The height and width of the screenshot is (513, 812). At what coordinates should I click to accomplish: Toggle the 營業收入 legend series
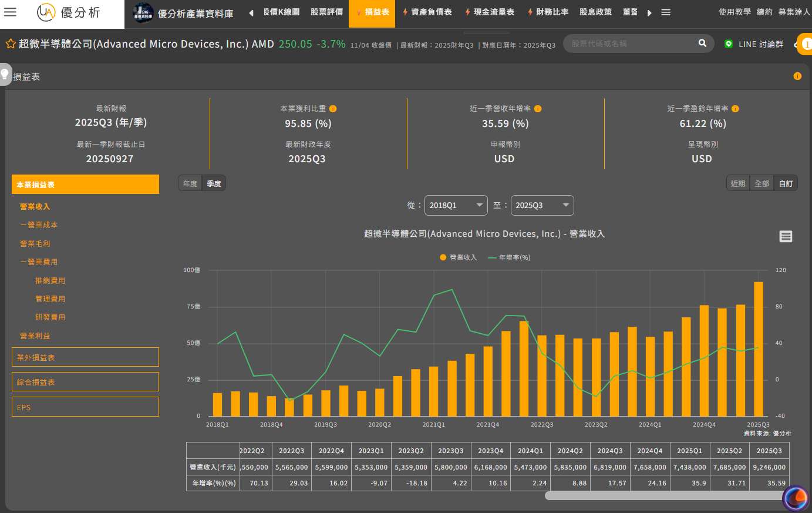pos(459,257)
